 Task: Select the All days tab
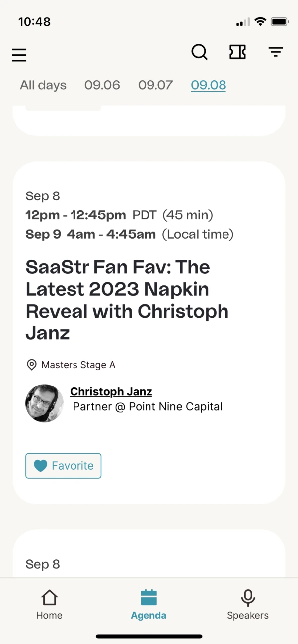point(43,85)
